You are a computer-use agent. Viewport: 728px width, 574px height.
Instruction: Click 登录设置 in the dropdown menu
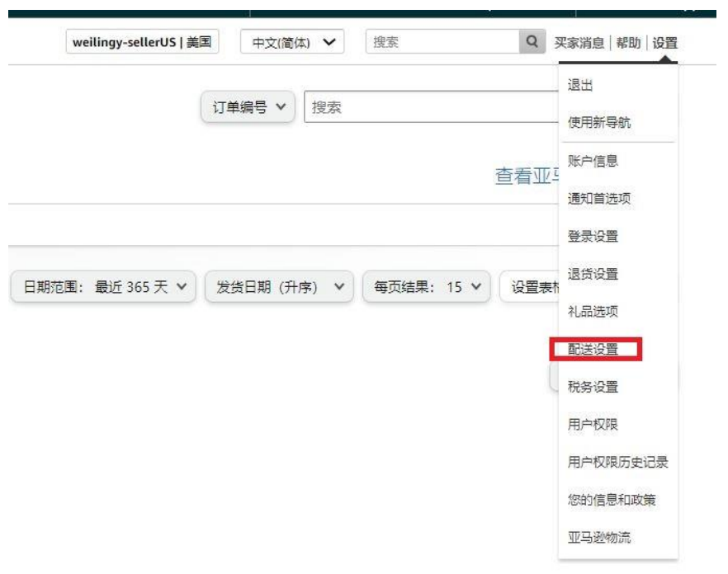coord(593,237)
